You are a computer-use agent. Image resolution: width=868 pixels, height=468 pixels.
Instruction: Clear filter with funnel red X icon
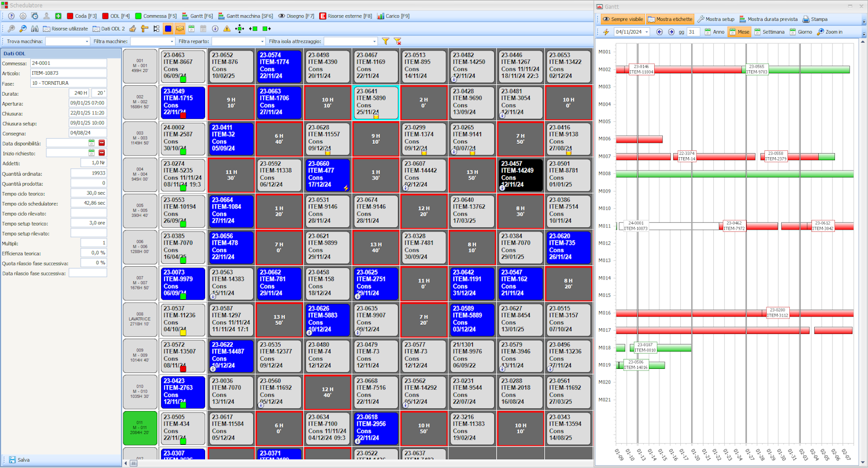click(x=397, y=42)
